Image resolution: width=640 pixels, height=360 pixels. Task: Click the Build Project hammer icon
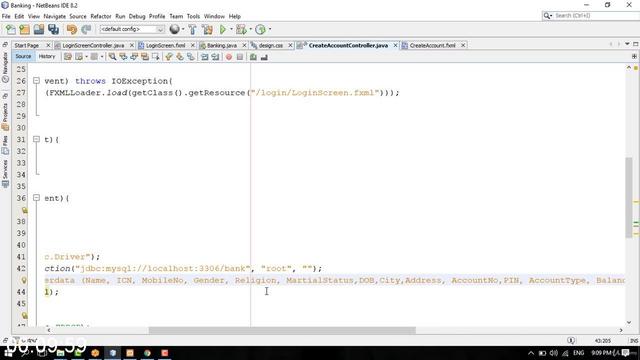(x=192, y=29)
